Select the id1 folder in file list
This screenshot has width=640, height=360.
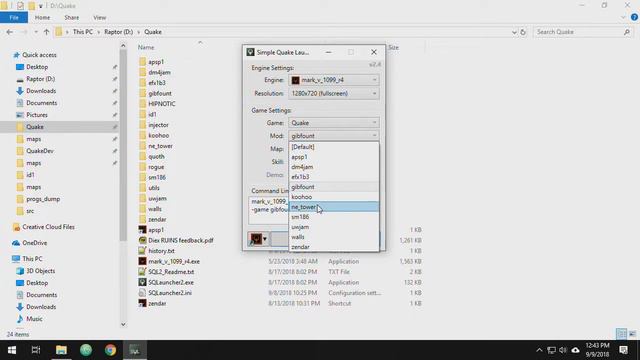152,114
